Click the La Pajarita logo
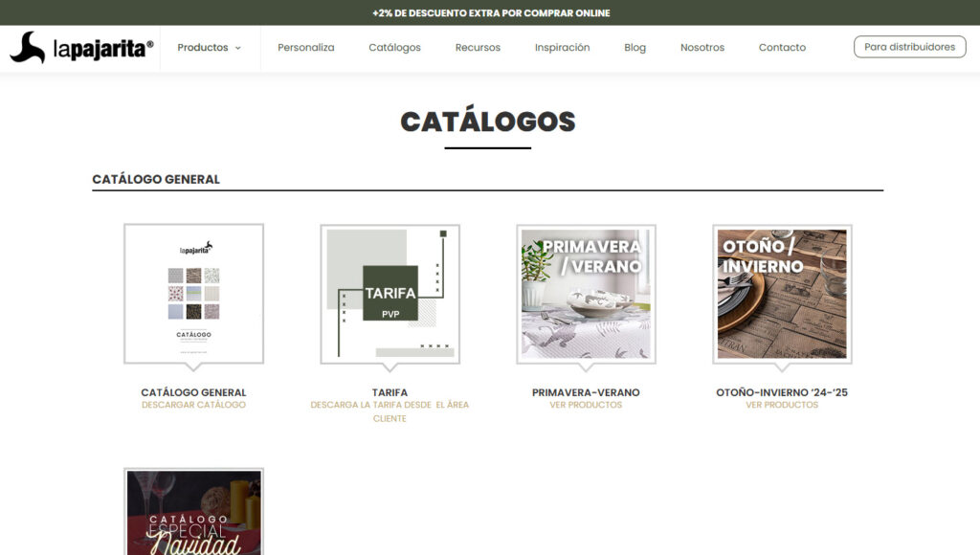 click(x=81, y=48)
